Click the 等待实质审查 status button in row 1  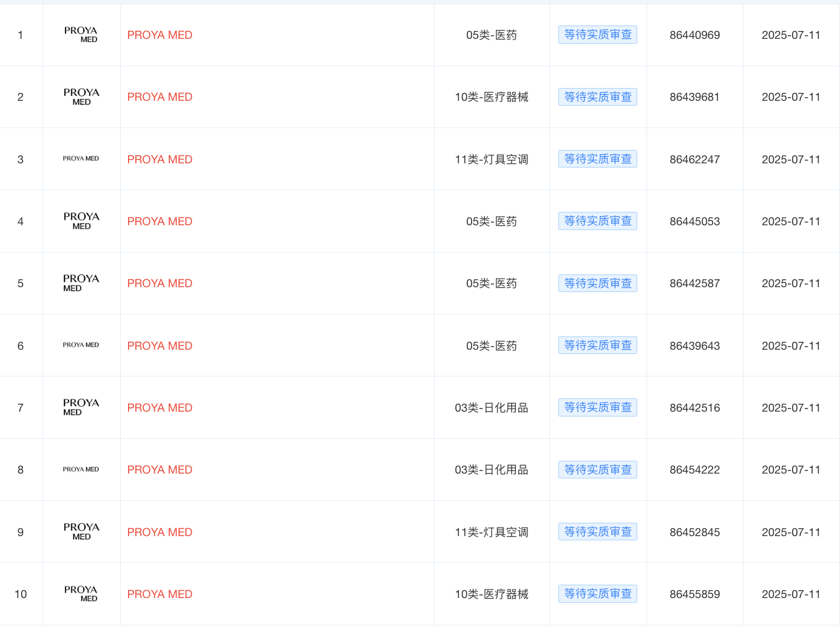(597, 35)
